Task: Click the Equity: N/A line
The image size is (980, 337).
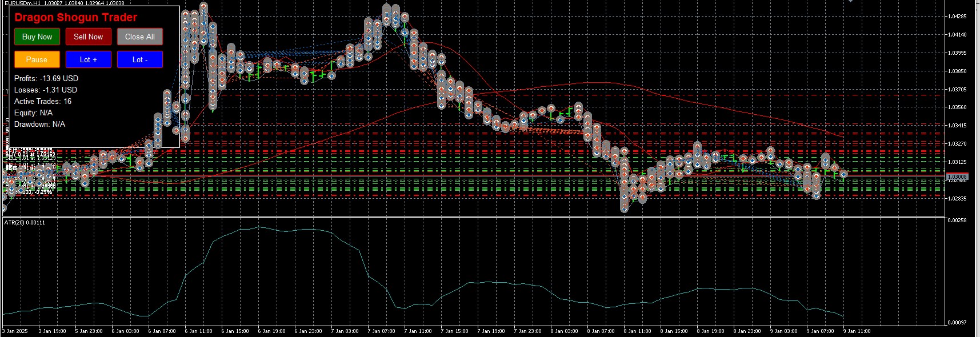Action: pos(33,113)
